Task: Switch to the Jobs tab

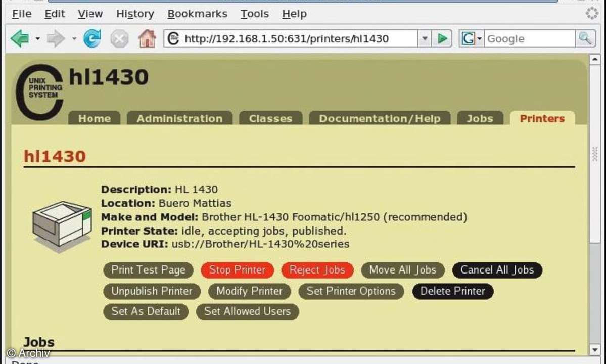Action: pos(480,118)
